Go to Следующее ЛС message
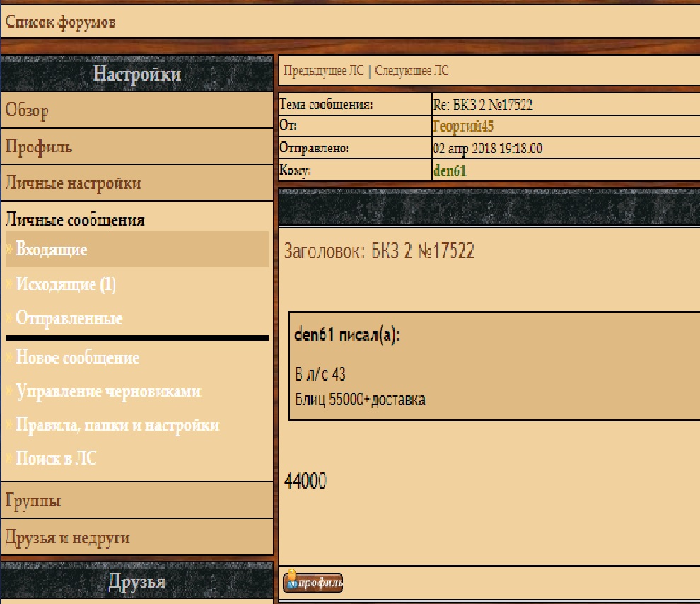The width and height of the screenshot is (700, 604). pos(412,71)
